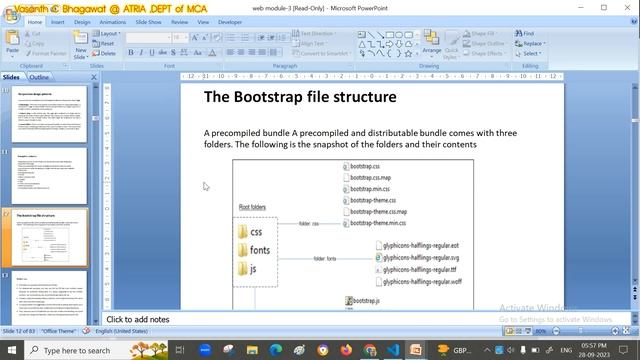Open Firefox from the taskbar
Screen dimensions: 640x360
point(346,350)
